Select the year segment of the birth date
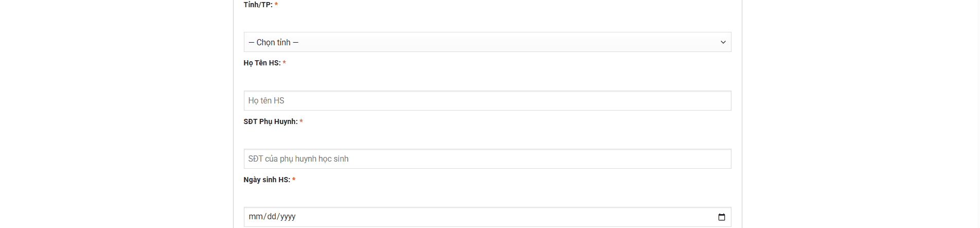This screenshot has width=980, height=228. 288,217
